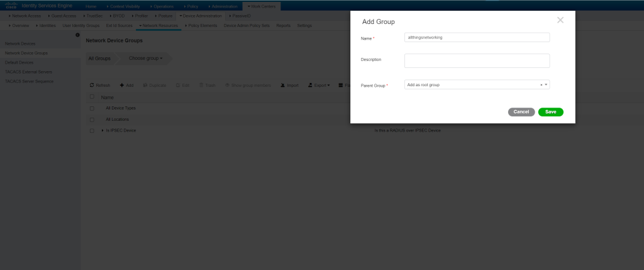
Task: Click the Cisco logo
Action: pyautogui.click(x=11, y=6)
